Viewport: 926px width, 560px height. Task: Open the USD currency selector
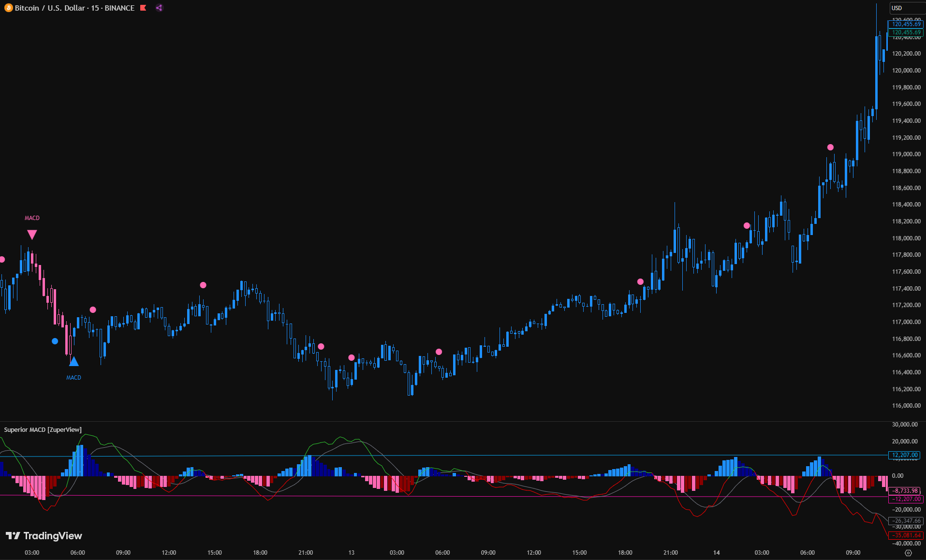click(897, 8)
